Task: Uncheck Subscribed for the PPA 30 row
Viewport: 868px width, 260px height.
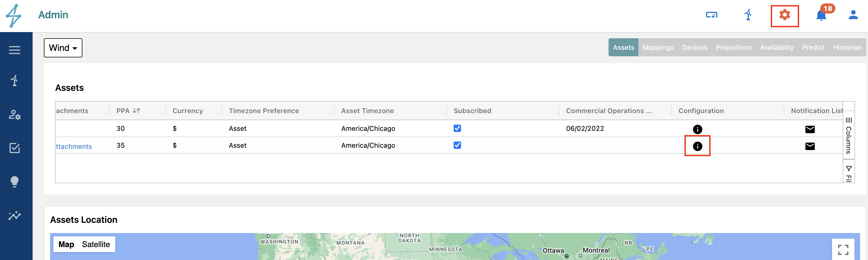Action: click(x=457, y=128)
